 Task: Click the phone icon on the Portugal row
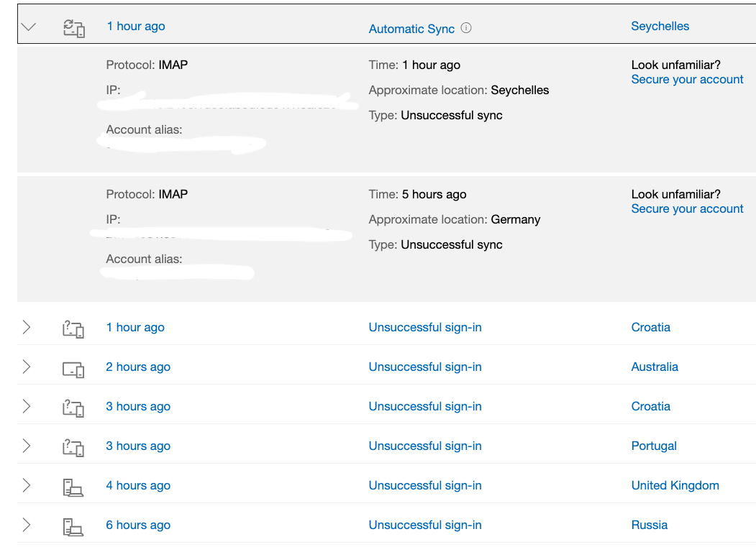coord(73,446)
